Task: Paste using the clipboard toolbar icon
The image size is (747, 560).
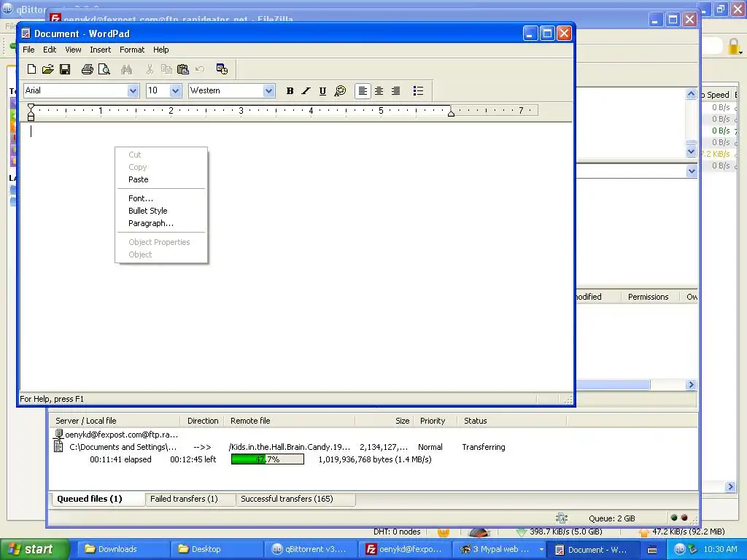Action: (183, 69)
